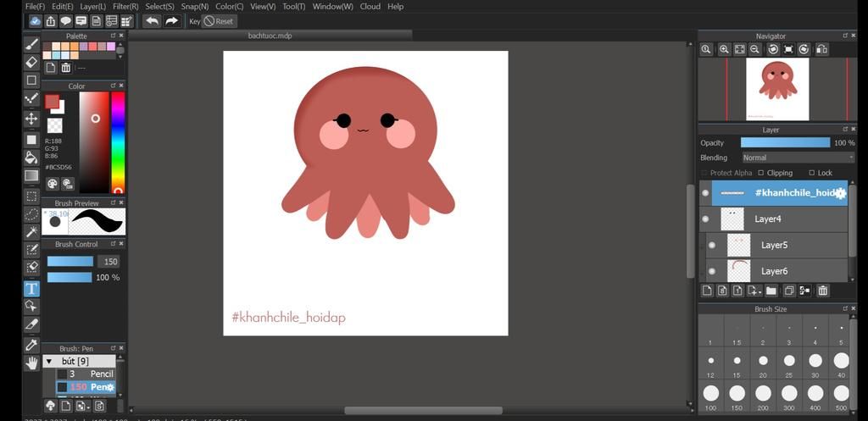Image resolution: width=868 pixels, height=421 pixels.
Task: Click the rainbow hue bar in Color panel
Action: pos(118,142)
